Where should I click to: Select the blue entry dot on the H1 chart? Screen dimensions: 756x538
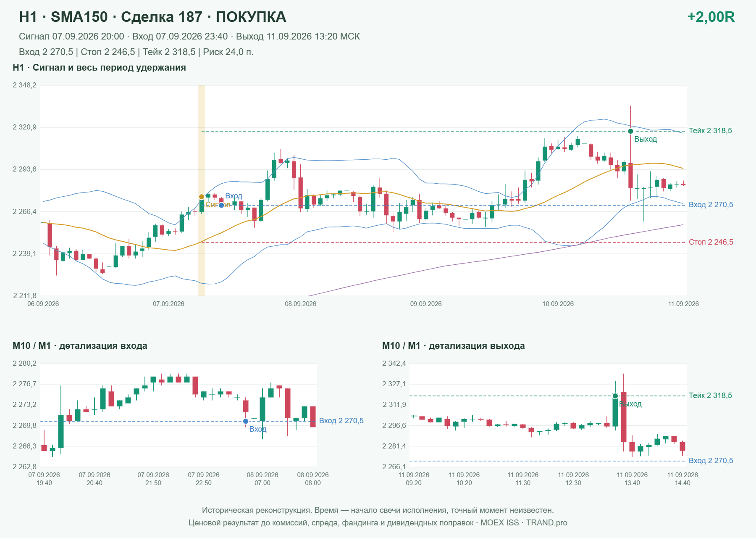tap(221, 205)
